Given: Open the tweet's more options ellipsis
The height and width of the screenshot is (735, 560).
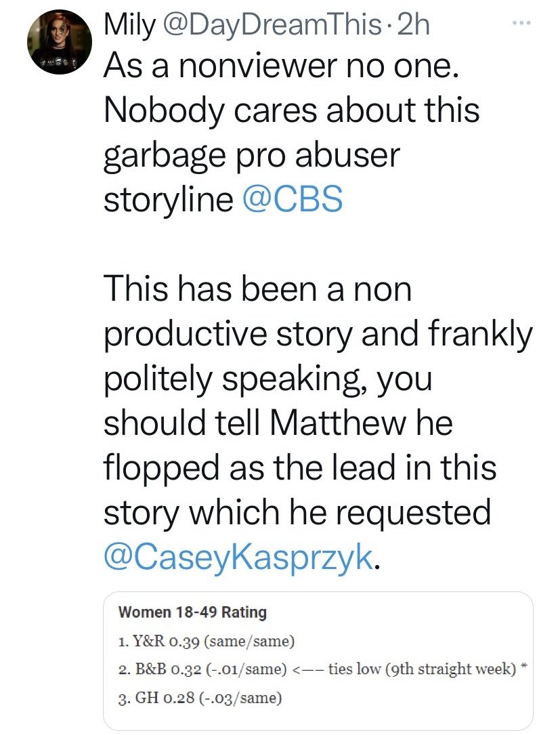Looking at the screenshot, I should coord(521,22).
